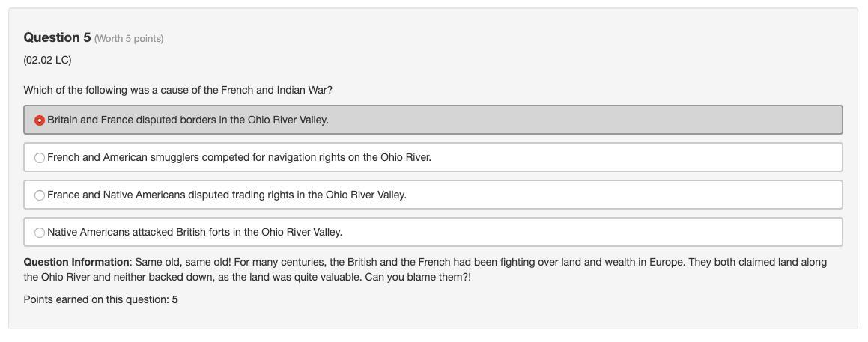Select the radio button for Britain and France disputed borders
The image size is (868, 342).
[x=40, y=120]
